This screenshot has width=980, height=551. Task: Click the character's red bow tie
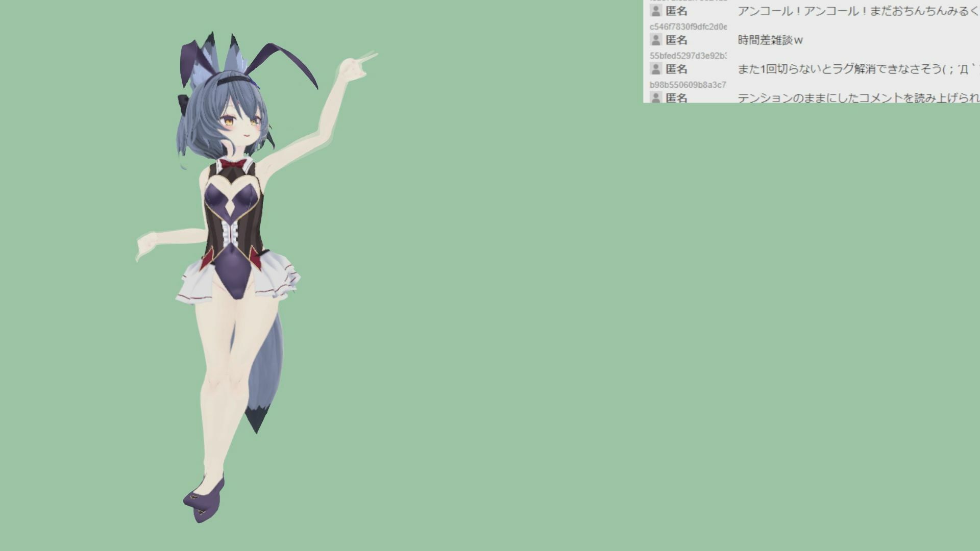pos(233,164)
